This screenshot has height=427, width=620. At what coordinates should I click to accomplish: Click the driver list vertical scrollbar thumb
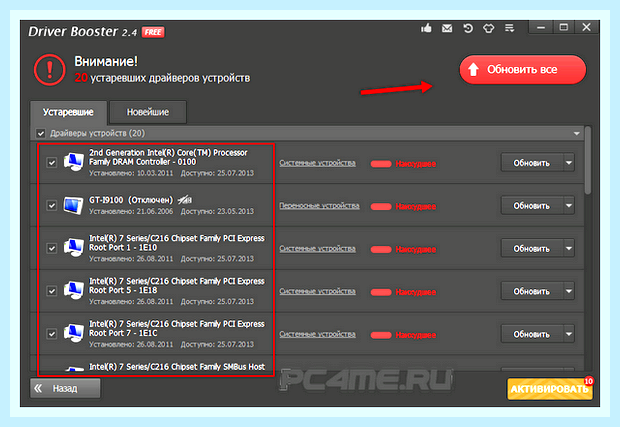pyautogui.click(x=588, y=160)
